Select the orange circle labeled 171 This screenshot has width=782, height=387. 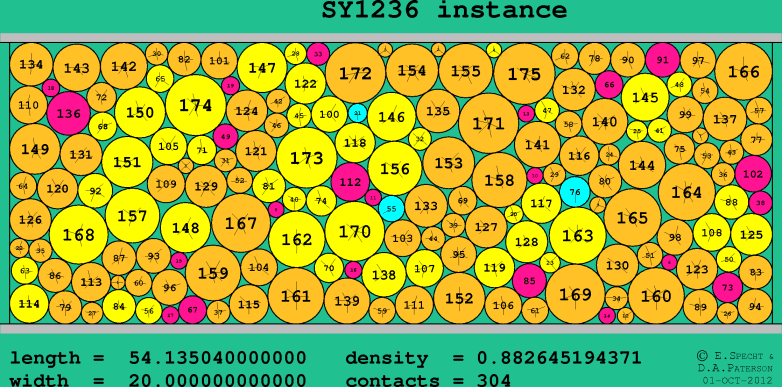click(x=488, y=123)
